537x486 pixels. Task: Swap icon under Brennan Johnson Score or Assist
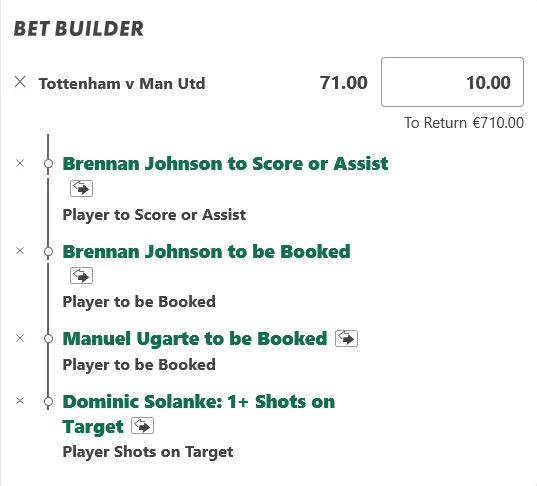(x=81, y=188)
